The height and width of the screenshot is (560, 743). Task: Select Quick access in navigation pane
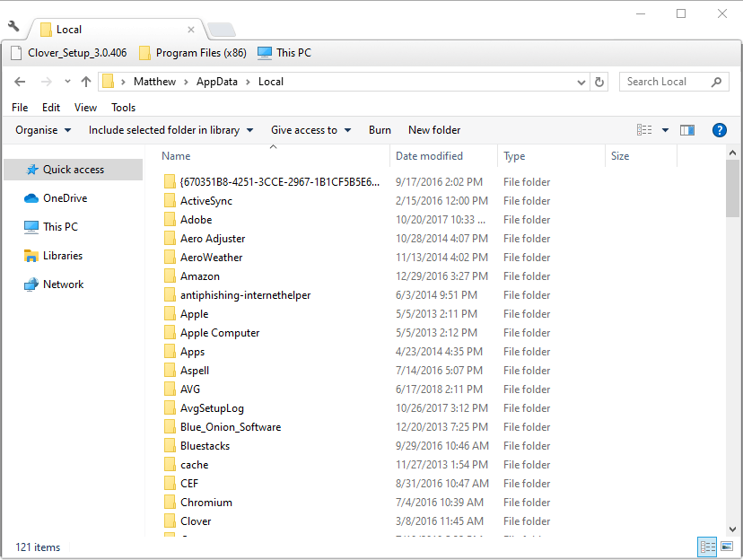click(73, 170)
